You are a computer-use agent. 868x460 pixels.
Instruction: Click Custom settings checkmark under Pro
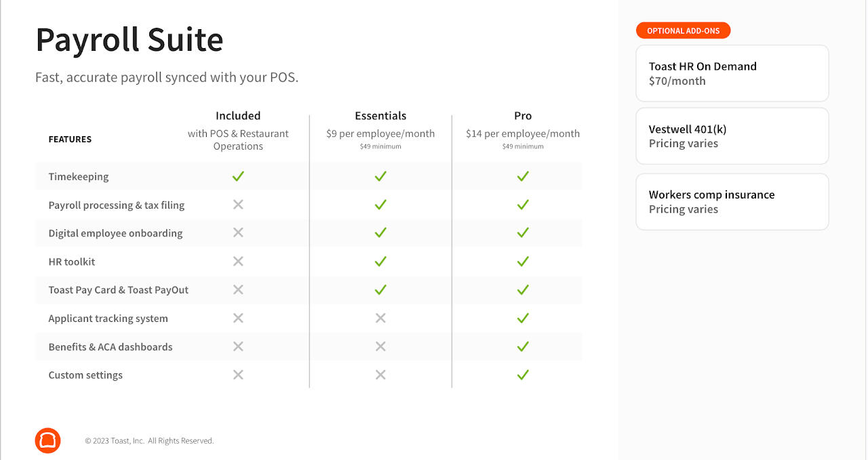tap(523, 375)
